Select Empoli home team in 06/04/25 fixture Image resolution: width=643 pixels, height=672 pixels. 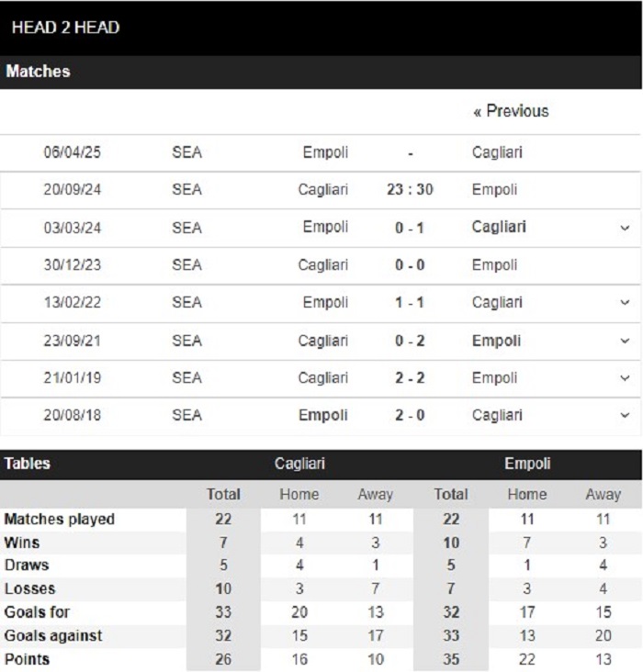325,152
